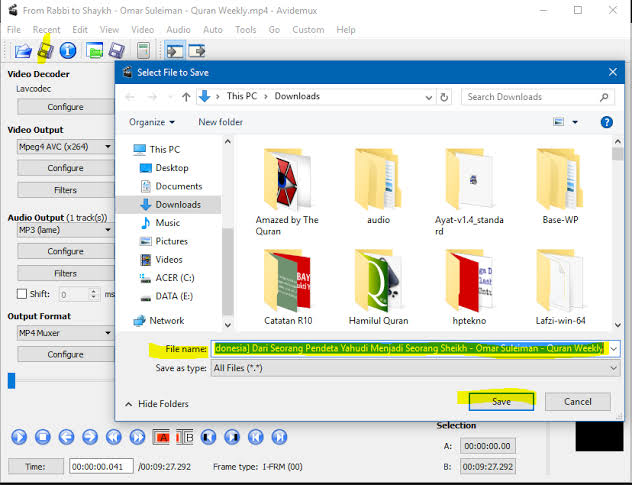Change the view layout icon
The width and height of the screenshot is (632, 485).
coord(559,122)
